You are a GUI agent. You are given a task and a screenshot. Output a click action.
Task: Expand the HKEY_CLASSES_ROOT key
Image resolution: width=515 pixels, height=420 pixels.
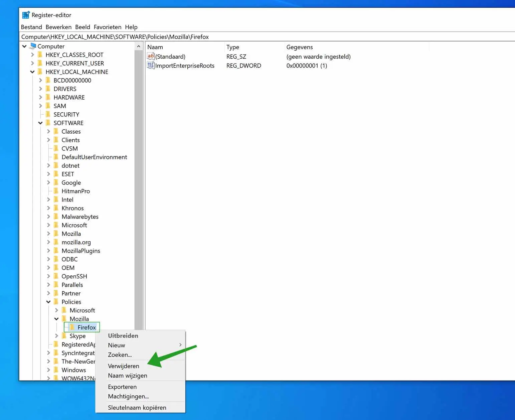[x=32, y=54]
